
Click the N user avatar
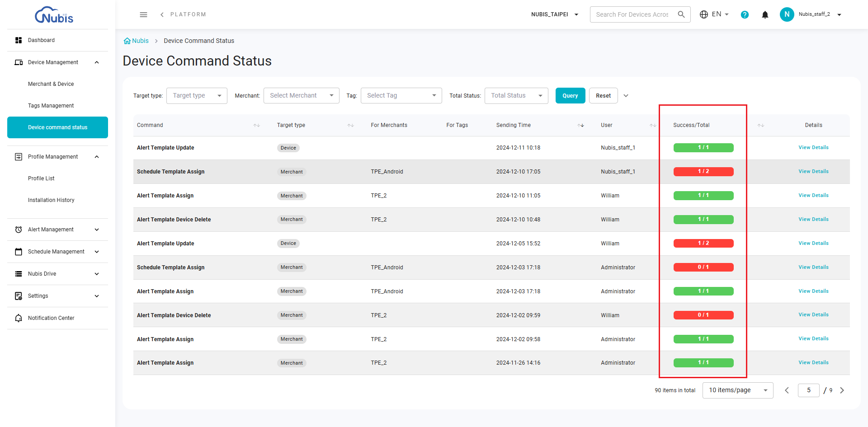[787, 14]
